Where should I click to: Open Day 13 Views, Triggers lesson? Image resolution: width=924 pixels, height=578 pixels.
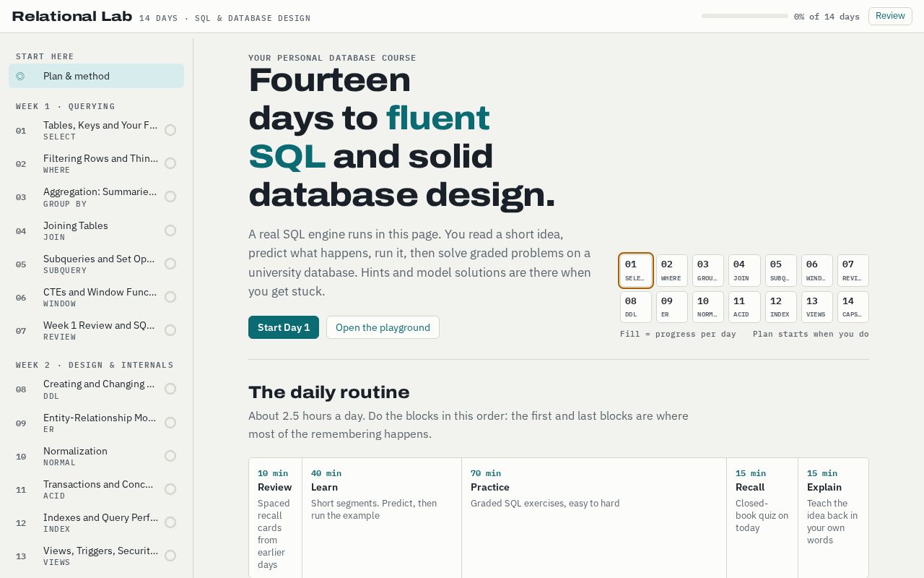[96, 556]
